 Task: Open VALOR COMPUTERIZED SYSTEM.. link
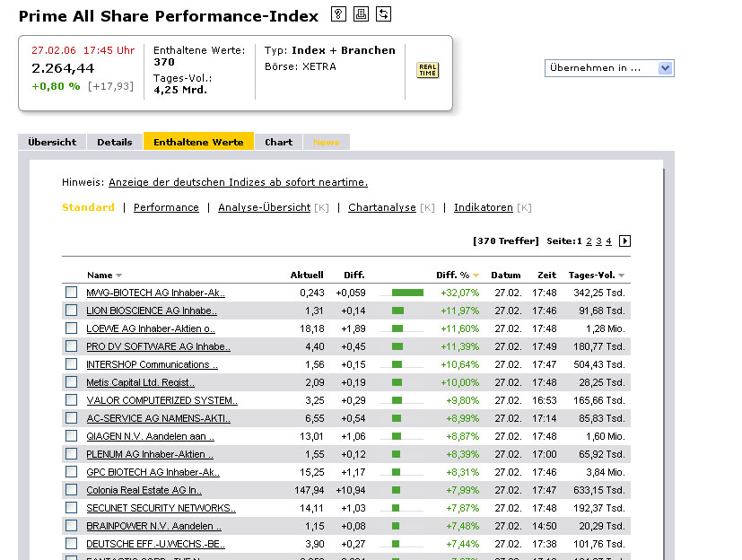coord(161,400)
